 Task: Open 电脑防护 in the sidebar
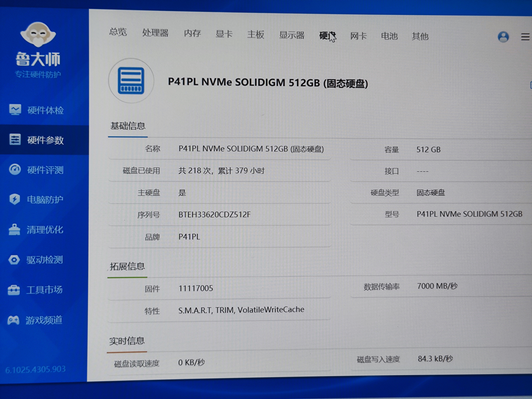point(45,200)
